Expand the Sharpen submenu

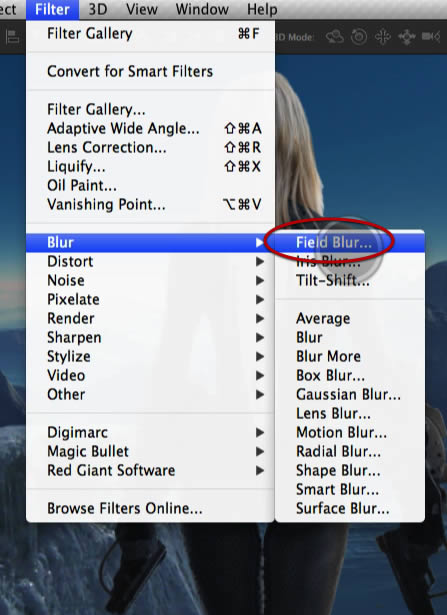[150, 337]
